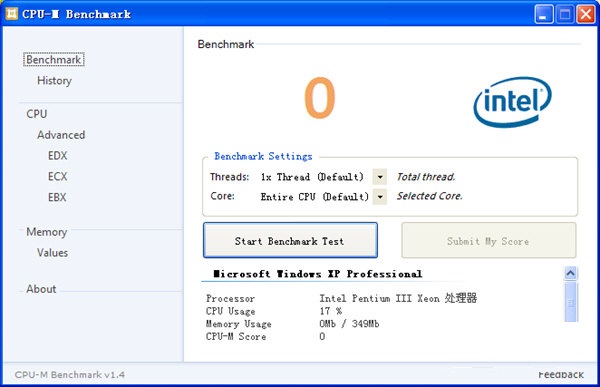
Task: Click the Intel logo
Action: [x=512, y=102]
